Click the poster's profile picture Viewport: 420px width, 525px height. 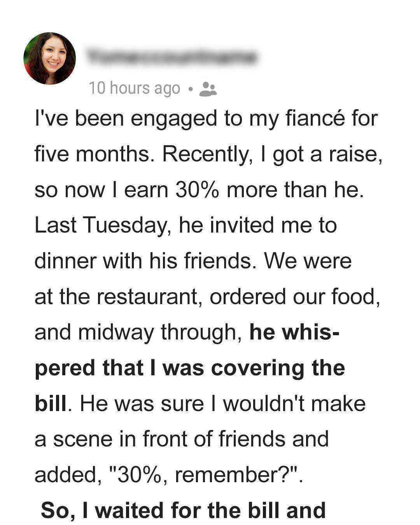pos(49,58)
